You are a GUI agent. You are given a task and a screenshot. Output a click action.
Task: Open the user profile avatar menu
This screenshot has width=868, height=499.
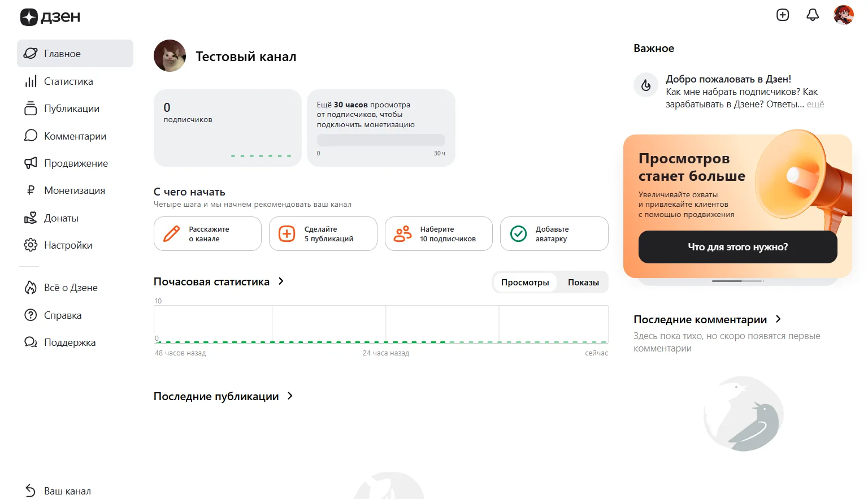(x=844, y=15)
